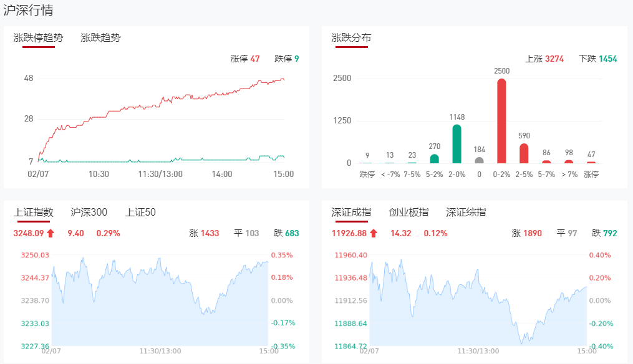Image resolution: width=633 pixels, height=364 pixels.
Task: Click the 下跌 1454 count label
Action: point(597,59)
